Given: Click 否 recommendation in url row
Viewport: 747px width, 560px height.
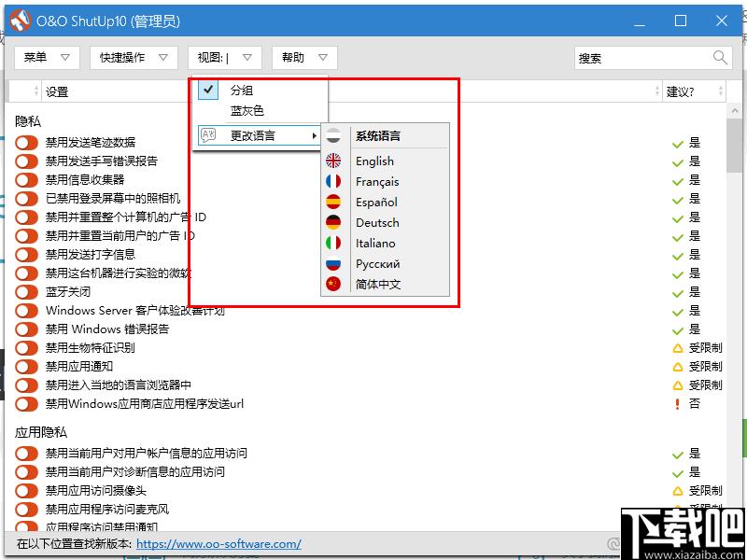Looking at the screenshot, I should coord(695,404).
